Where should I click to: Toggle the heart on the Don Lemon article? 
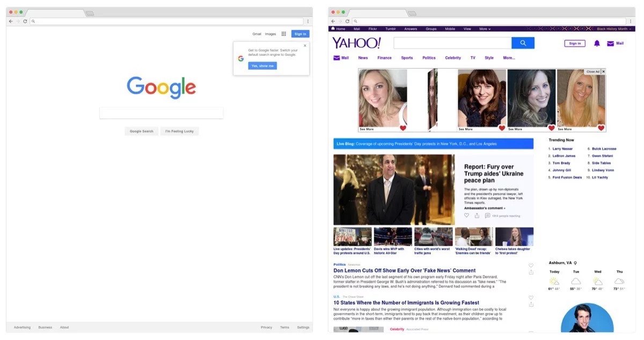(531, 265)
